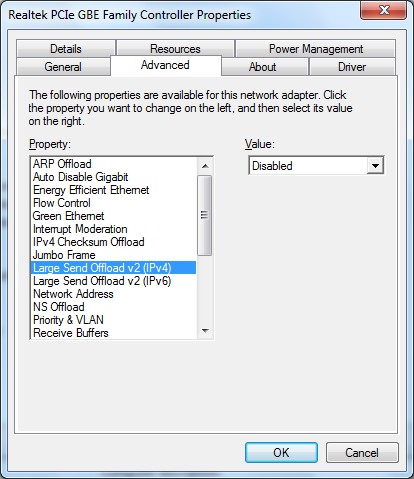Select Priority & VLAN property
This screenshot has width=414, height=479.
[x=68, y=320]
